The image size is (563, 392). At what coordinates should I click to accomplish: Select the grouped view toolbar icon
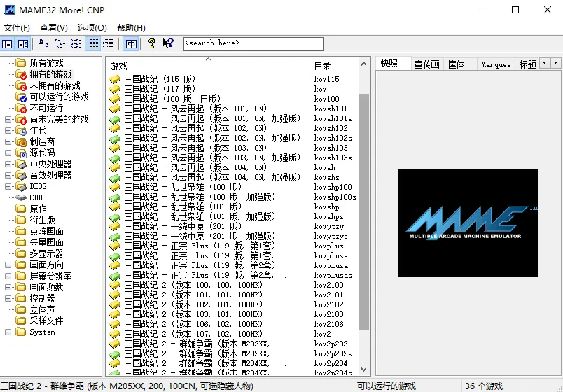tap(109, 43)
